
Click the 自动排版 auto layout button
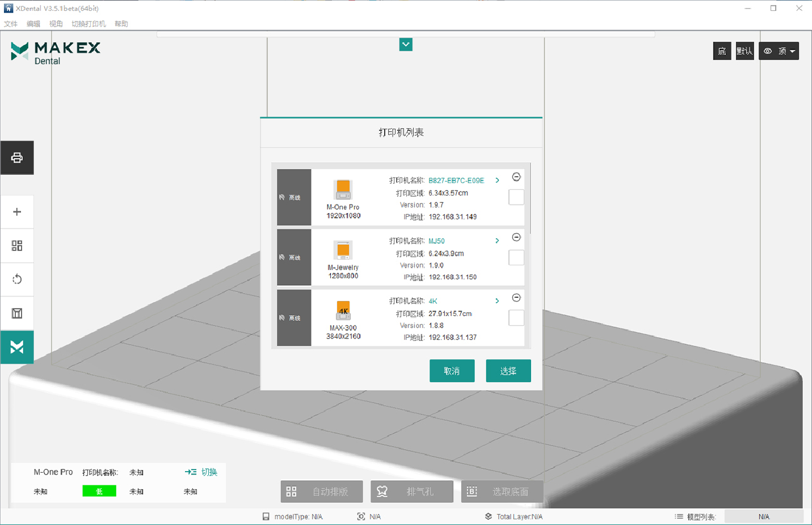[x=322, y=492]
